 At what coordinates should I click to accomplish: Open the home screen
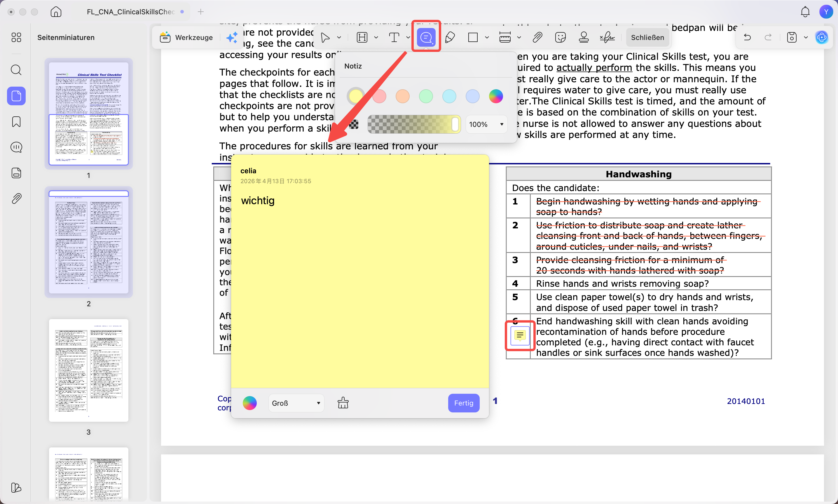[56, 12]
